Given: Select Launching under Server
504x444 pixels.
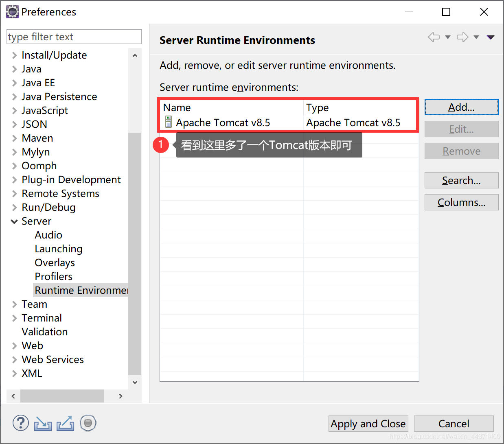Looking at the screenshot, I should point(59,249).
